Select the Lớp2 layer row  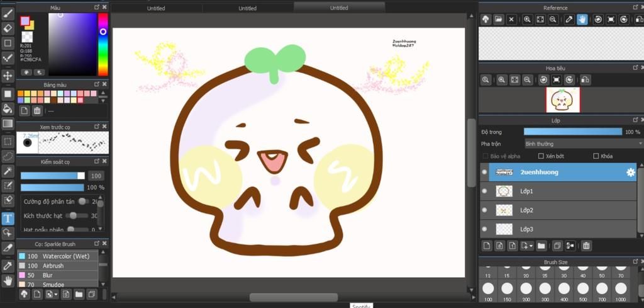click(558, 210)
